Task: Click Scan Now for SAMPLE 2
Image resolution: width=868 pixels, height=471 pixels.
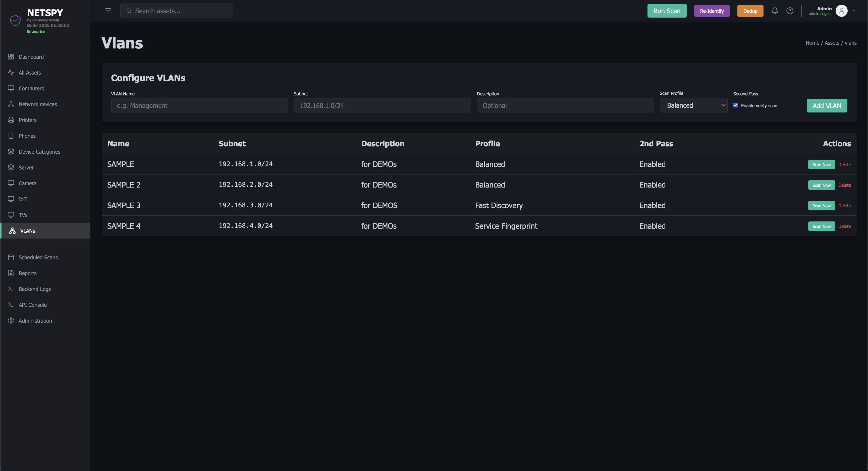Action: click(822, 185)
